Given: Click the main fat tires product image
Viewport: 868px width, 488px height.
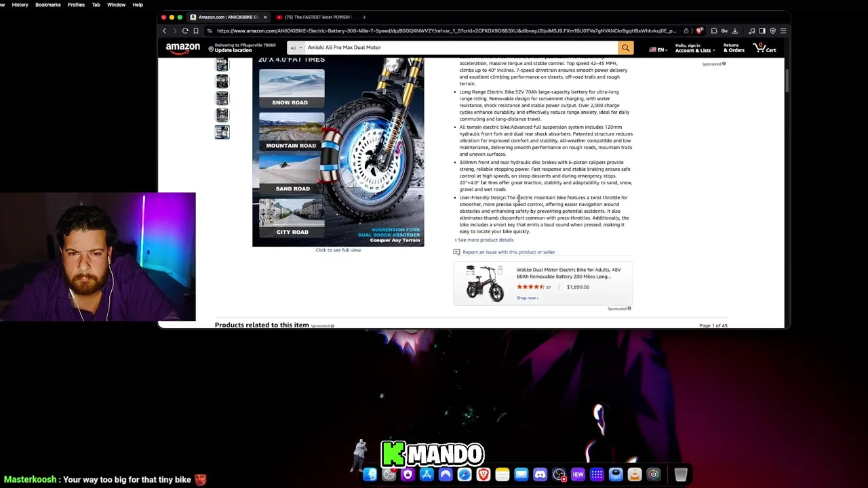Looking at the screenshot, I should [338, 151].
